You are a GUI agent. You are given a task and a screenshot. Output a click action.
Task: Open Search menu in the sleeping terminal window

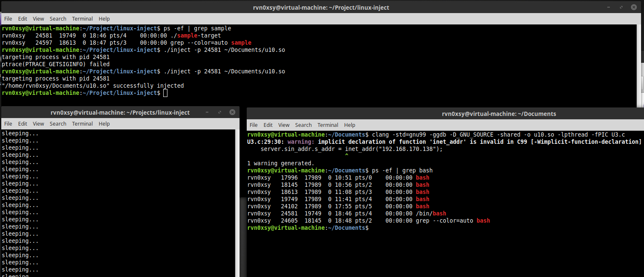click(x=58, y=124)
